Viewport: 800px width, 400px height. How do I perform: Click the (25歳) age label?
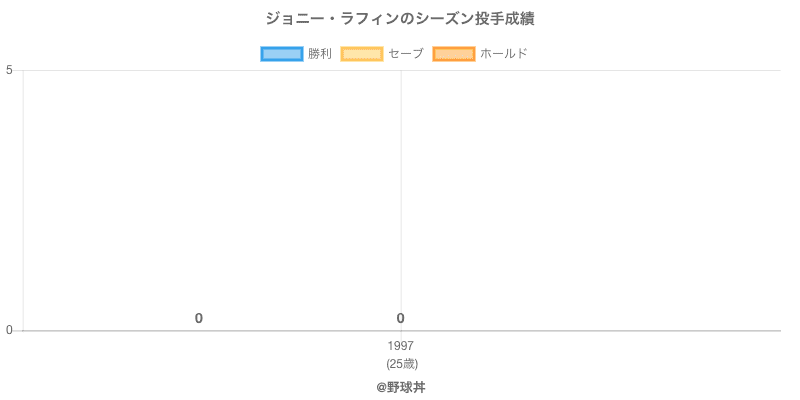400,363
